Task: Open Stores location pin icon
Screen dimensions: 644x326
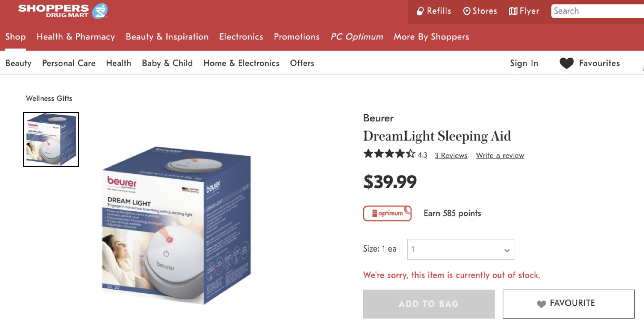Action: (466, 11)
